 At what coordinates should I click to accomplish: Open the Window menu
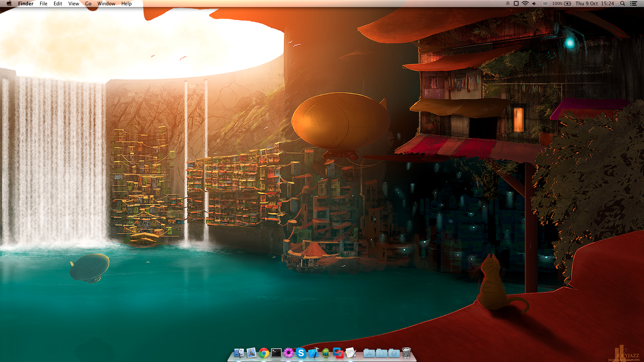[x=106, y=4]
